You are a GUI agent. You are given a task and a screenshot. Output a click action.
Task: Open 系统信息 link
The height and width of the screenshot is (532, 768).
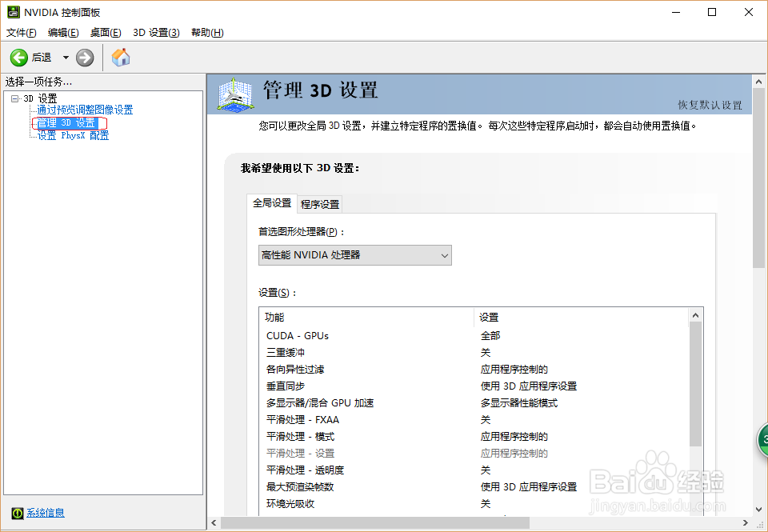45,513
